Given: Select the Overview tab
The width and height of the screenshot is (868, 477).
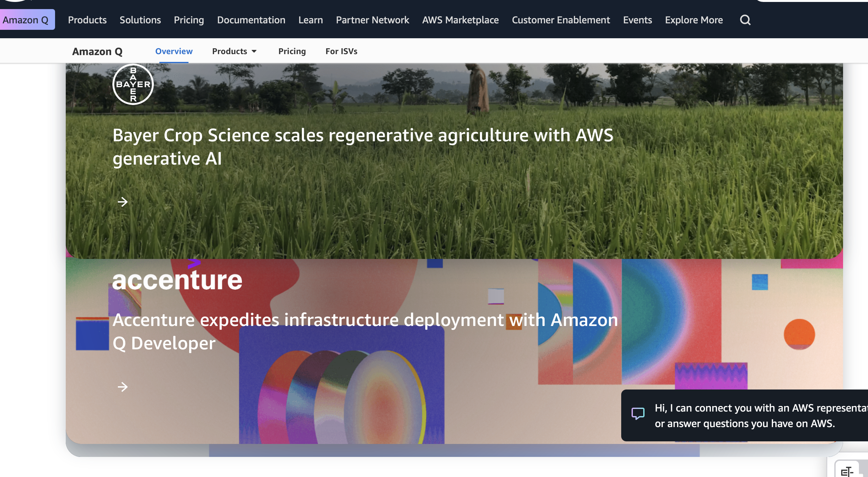Looking at the screenshot, I should click(x=174, y=51).
